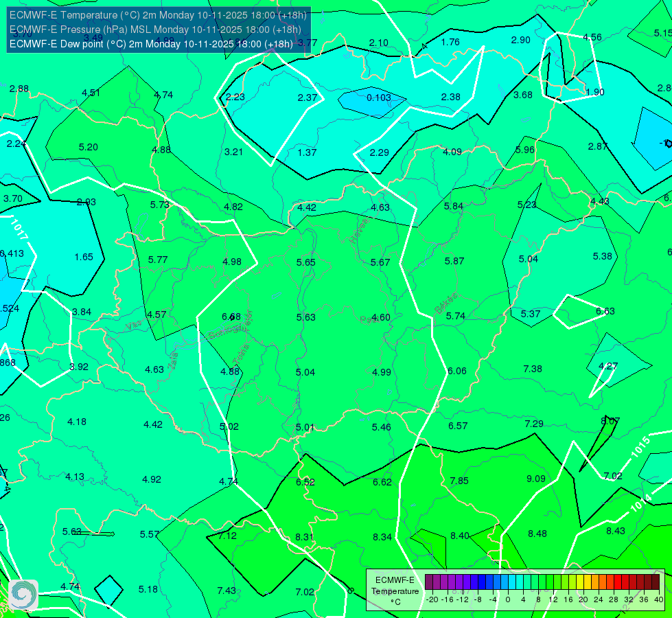The width and height of the screenshot is (672, 618).
Task: Click the 2.93 temperature value
Action: point(86,202)
